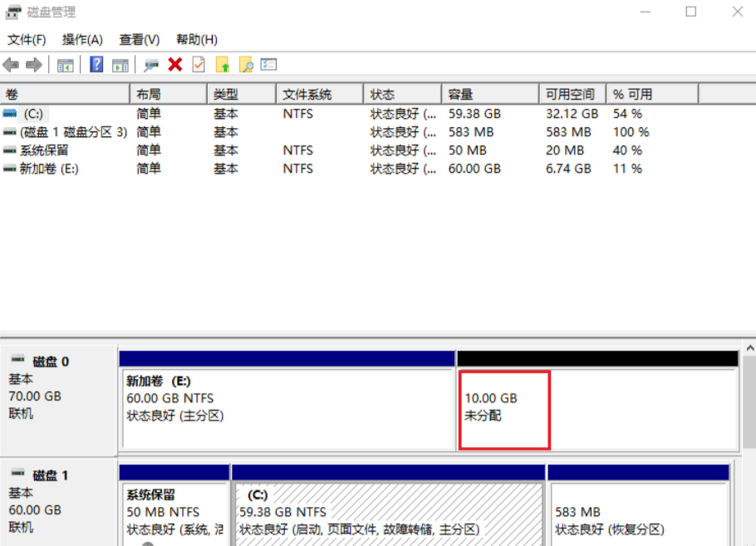Click the Back arrow in toolbar
The height and width of the screenshot is (546, 756).
tap(11, 65)
